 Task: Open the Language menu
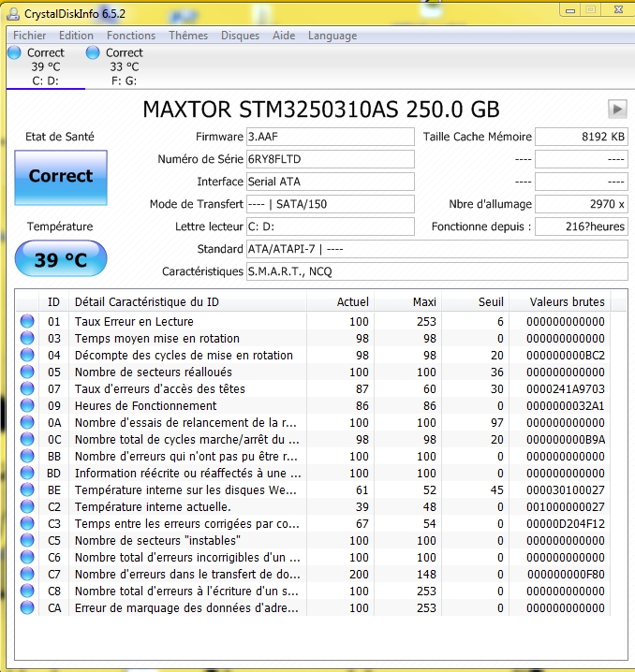332,36
